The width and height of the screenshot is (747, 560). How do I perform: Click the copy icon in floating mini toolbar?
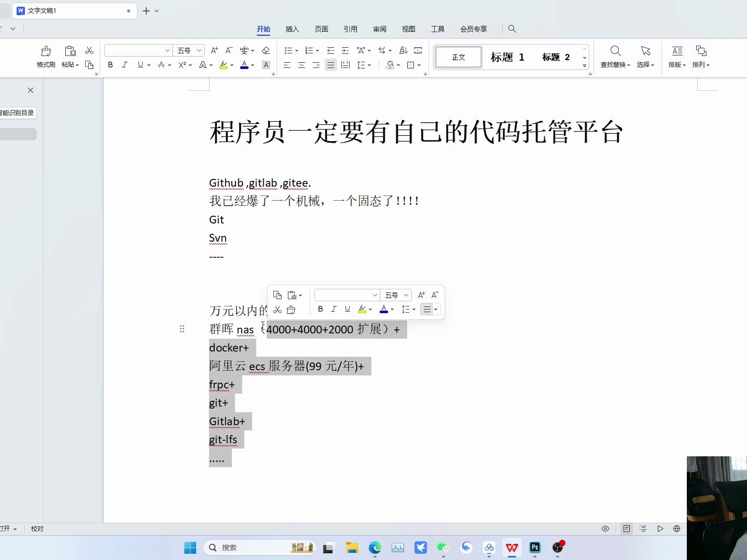coord(278,295)
